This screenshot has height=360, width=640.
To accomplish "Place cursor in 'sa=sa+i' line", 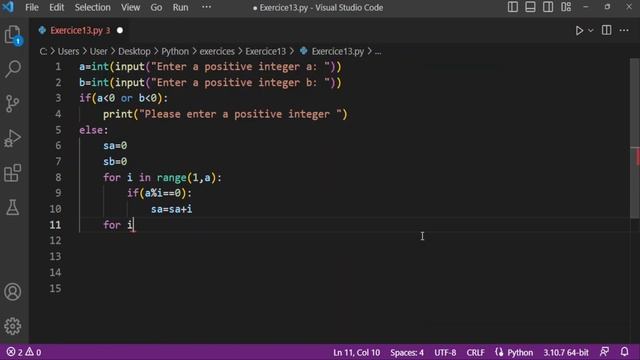I will [171, 209].
